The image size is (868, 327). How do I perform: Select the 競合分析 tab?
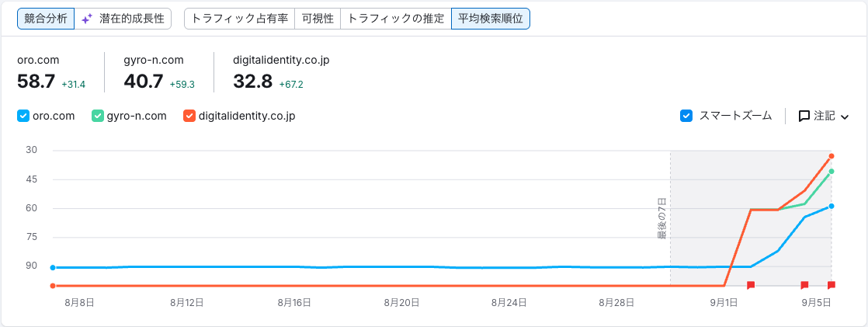point(45,19)
